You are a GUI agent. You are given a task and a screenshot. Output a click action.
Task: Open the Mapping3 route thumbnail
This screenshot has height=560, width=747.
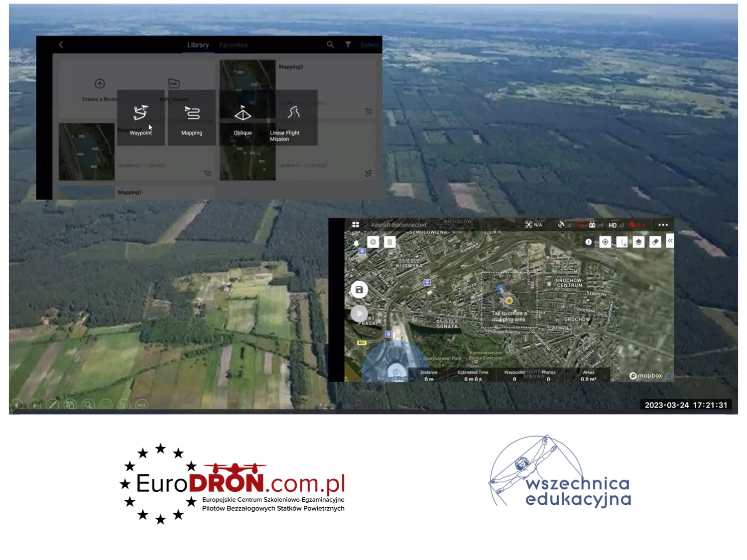click(248, 89)
